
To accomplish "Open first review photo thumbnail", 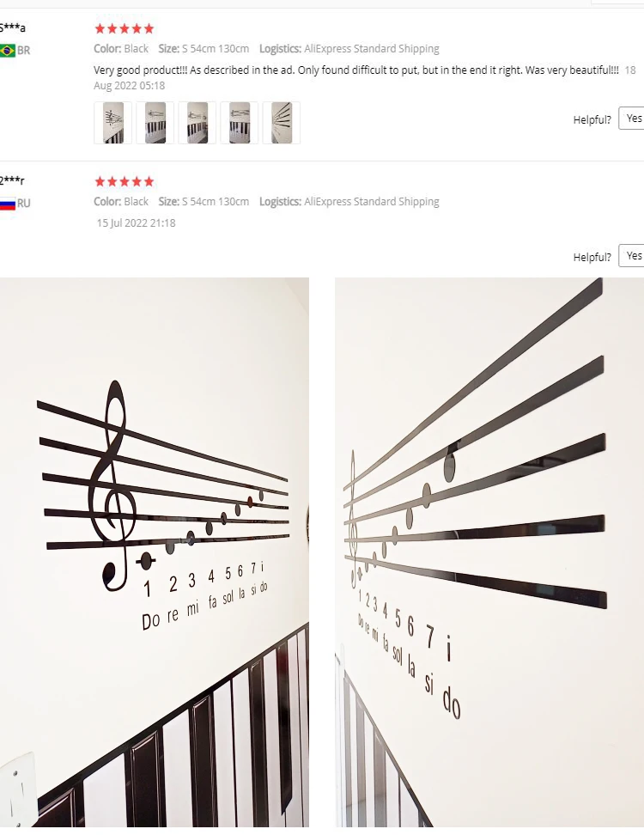I will coord(112,123).
